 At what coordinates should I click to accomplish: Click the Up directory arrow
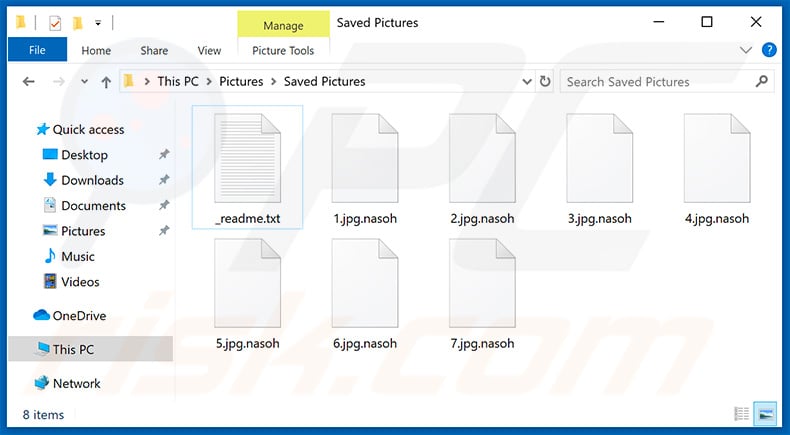[106, 82]
